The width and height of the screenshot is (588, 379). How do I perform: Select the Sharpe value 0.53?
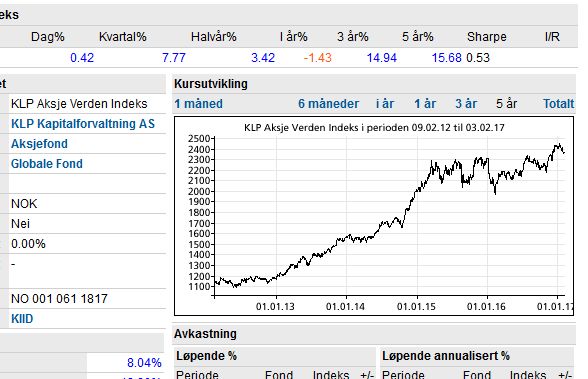click(x=478, y=58)
